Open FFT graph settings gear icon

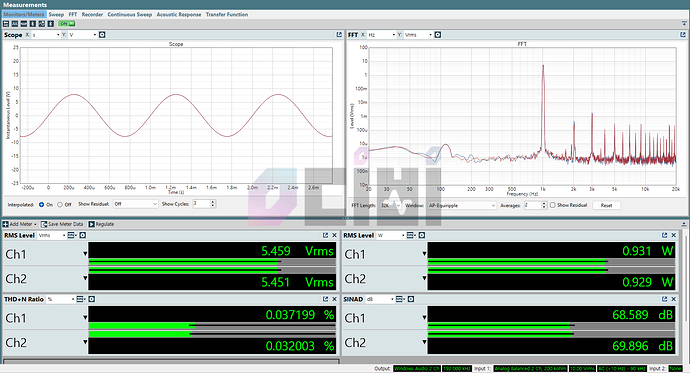pyautogui.click(x=438, y=35)
